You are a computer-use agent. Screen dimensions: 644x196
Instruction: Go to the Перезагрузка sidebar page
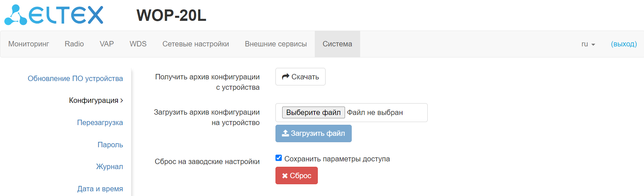coord(100,122)
